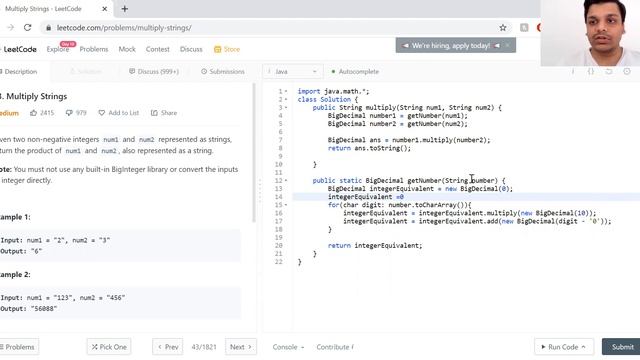Screen dimensions: 640x360
Task: Open the LeetCode home logo
Action: pos(19,49)
